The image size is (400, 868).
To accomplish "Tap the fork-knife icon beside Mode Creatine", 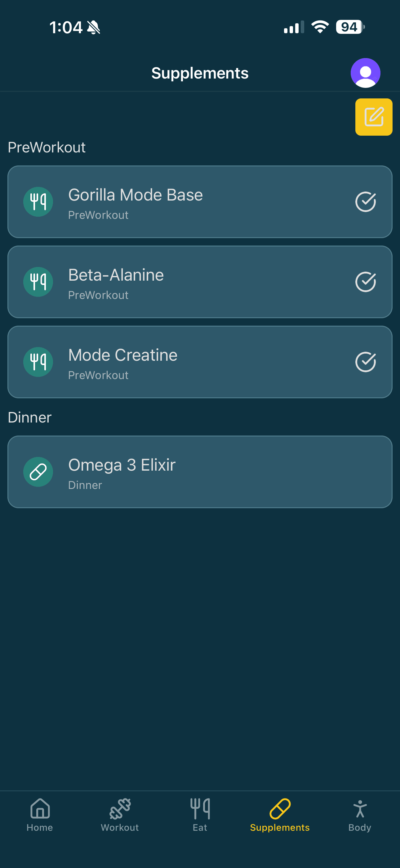I will (x=38, y=362).
